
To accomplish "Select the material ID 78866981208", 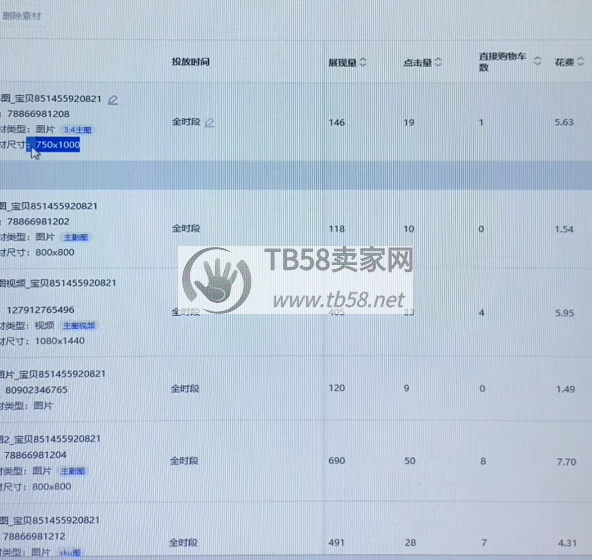I will [39, 114].
